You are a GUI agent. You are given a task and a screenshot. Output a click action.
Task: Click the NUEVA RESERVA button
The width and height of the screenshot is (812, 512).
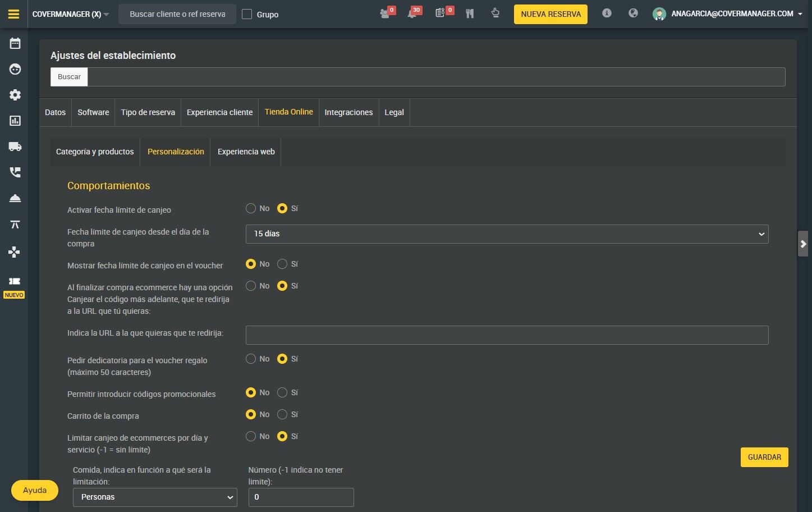[550, 14]
